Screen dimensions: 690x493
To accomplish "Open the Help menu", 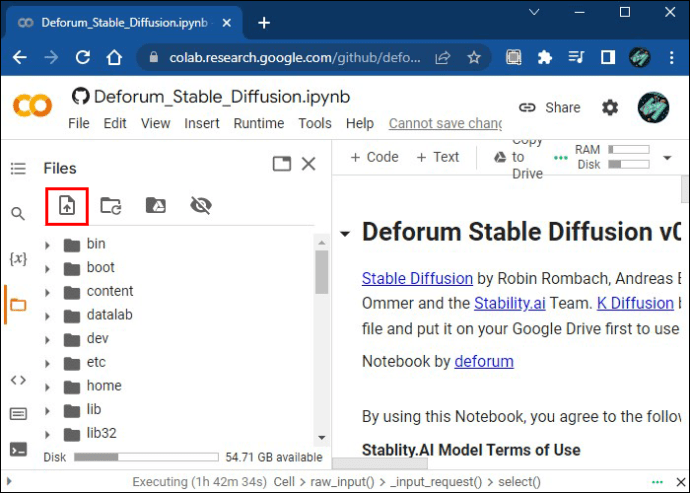I will [360, 123].
